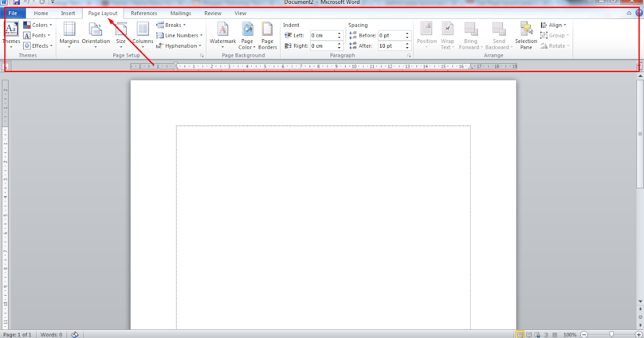This screenshot has width=644, height=338.
Task: Open the Breaks dropdown
Action: pyautogui.click(x=171, y=24)
